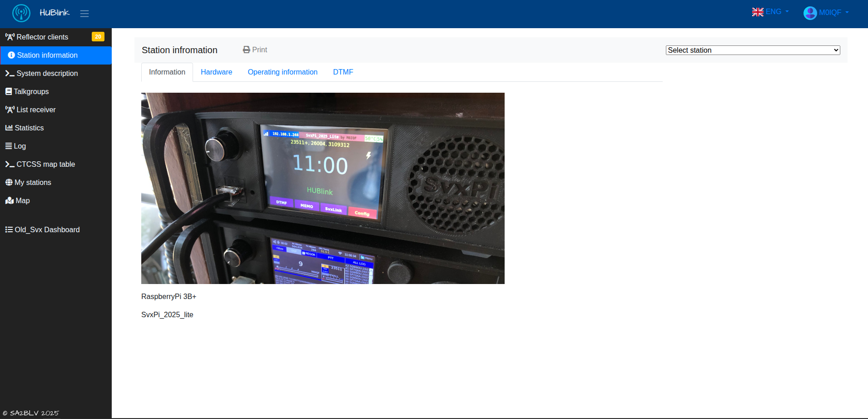The image size is (868, 419).
Task: Click the Map icon in sidebar
Action: pyautogui.click(x=10, y=200)
